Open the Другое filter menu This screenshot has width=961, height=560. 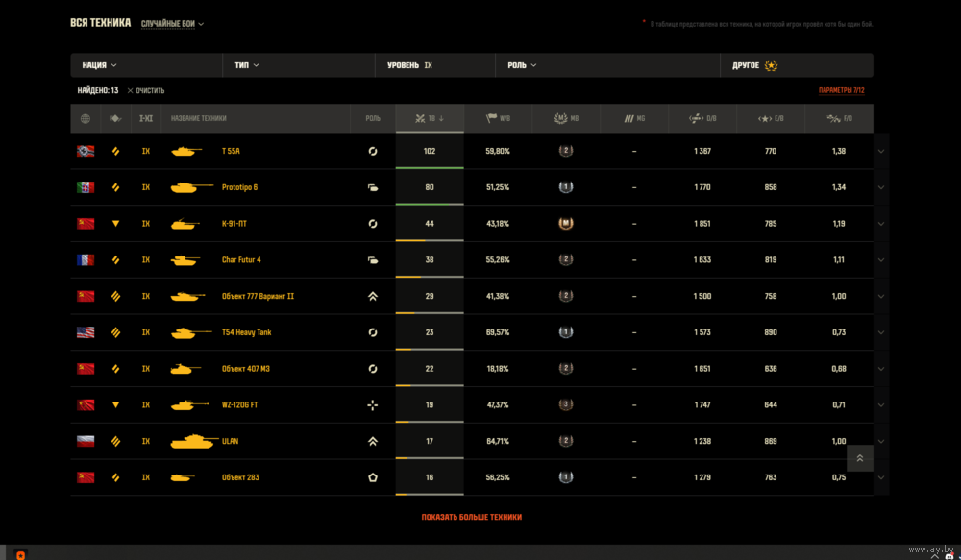click(x=755, y=65)
